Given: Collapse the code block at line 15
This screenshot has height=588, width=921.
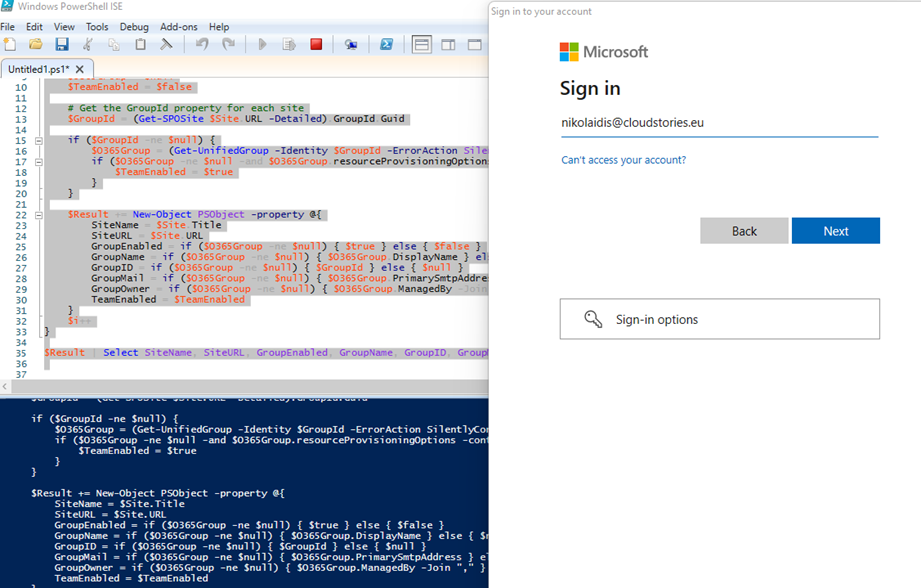Looking at the screenshot, I should (x=38, y=140).
